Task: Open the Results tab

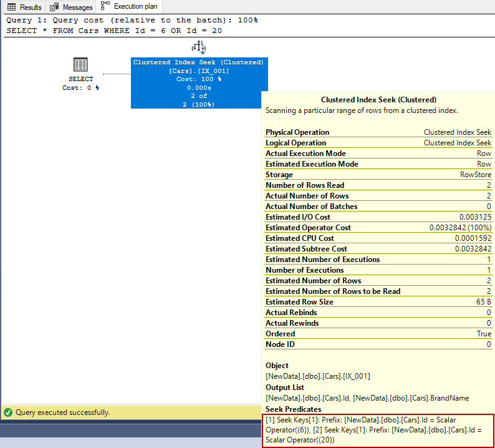Action: point(24,7)
